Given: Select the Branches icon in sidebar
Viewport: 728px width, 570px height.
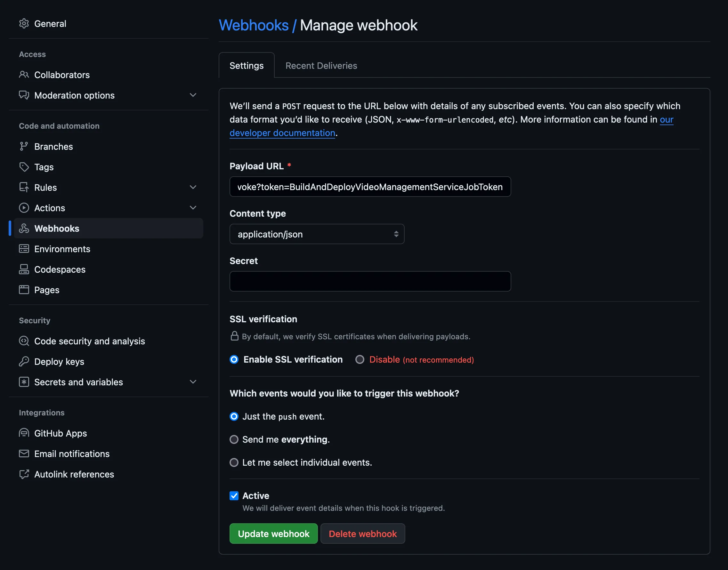Looking at the screenshot, I should pos(24,146).
